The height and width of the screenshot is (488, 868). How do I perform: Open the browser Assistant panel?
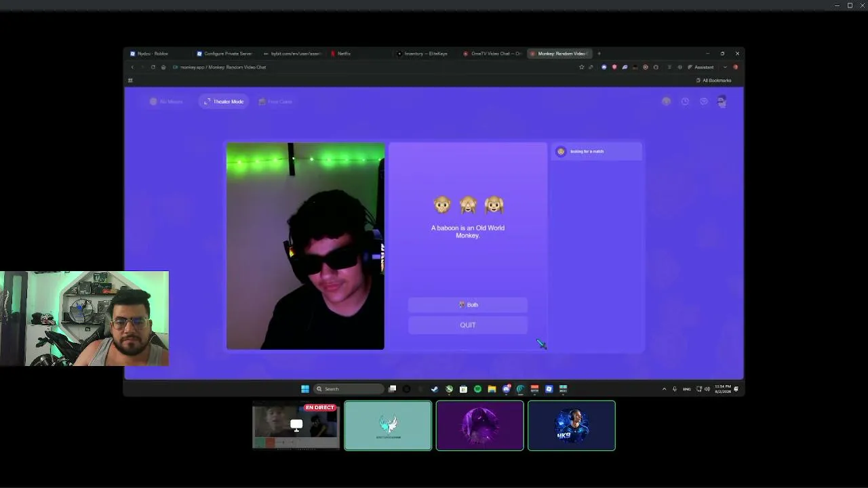click(701, 67)
